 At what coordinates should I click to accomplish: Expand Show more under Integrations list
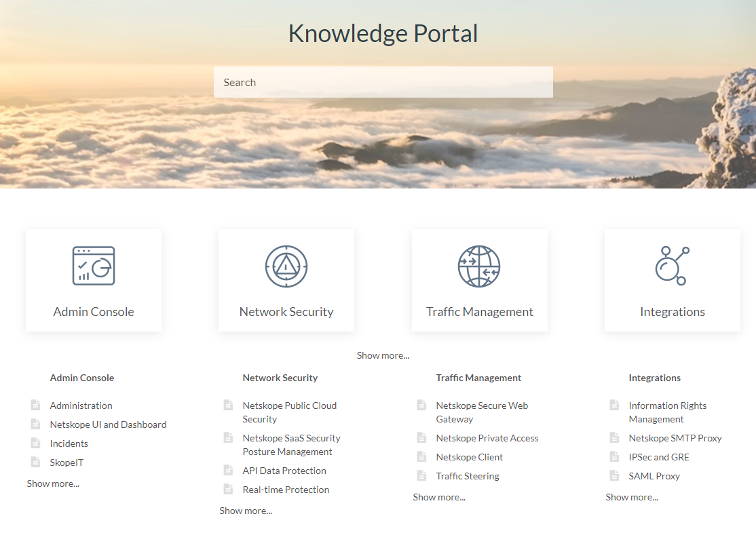pyautogui.click(x=632, y=497)
